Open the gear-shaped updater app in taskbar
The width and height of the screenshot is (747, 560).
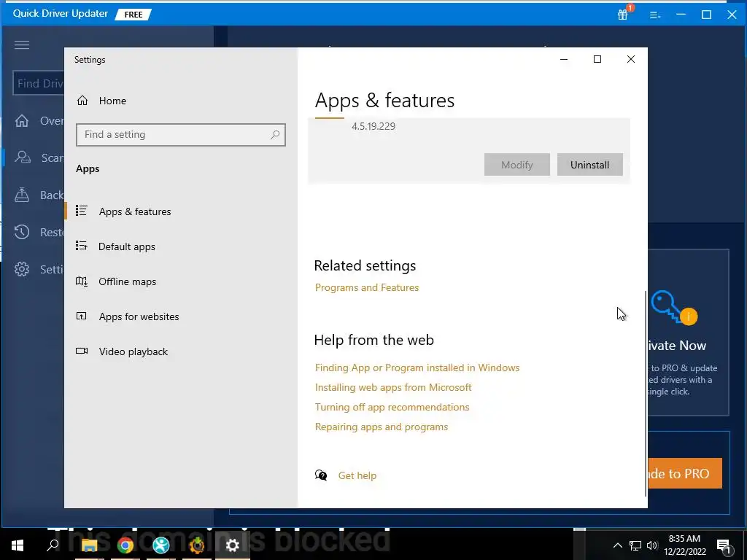click(x=197, y=545)
